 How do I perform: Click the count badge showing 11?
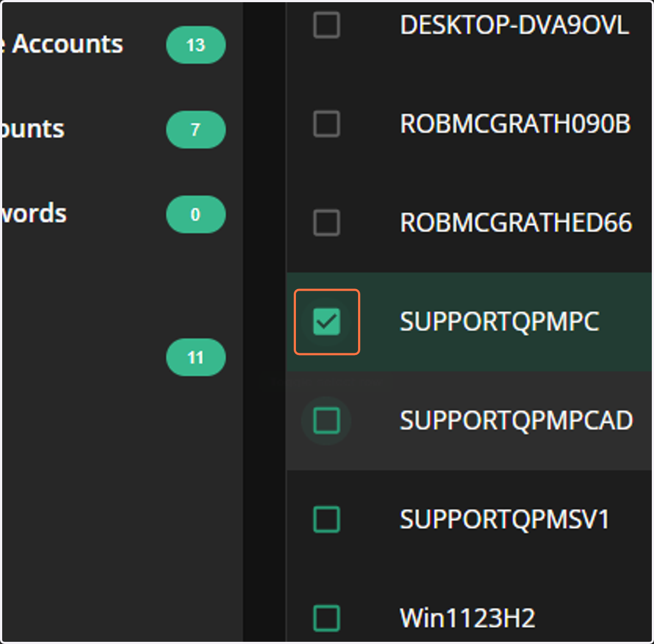pos(196,358)
